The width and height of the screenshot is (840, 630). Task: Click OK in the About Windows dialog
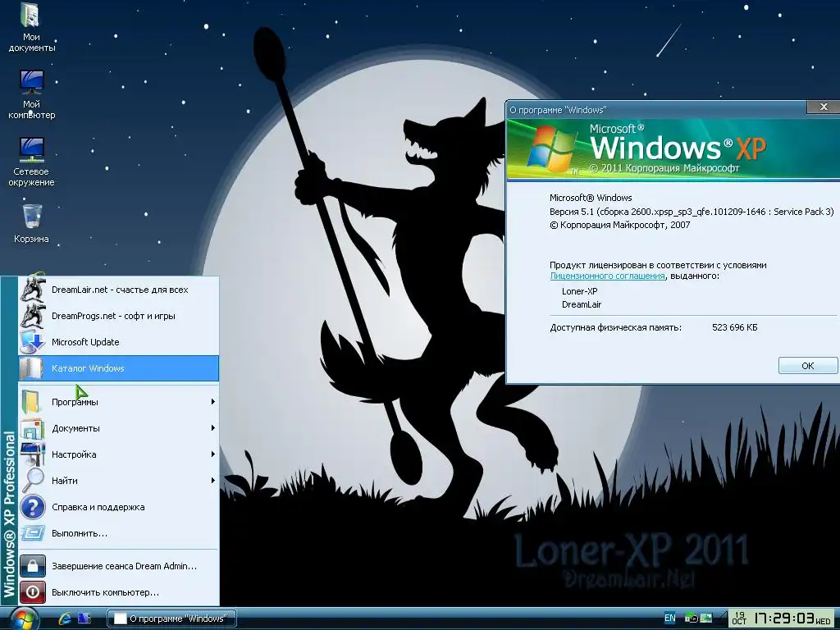tap(808, 366)
